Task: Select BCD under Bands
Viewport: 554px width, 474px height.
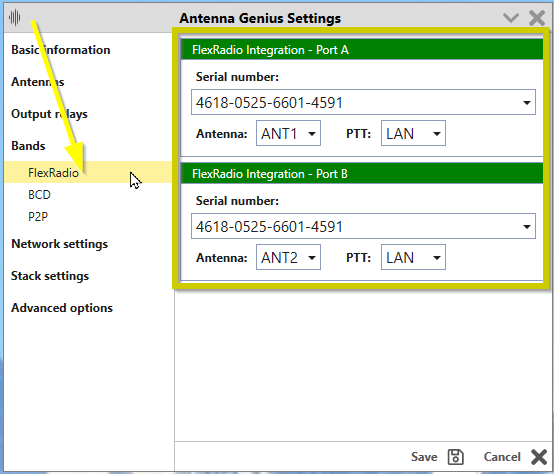Action: (39, 195)
